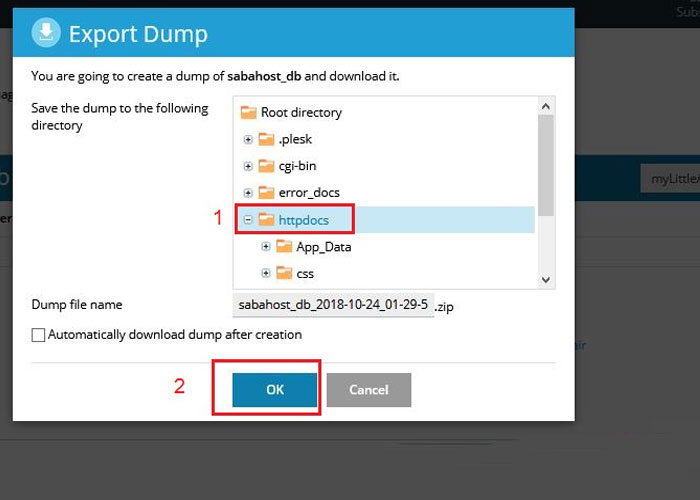
Task: Click the error_docs folder icon
Action: click(x=266, y=192)
